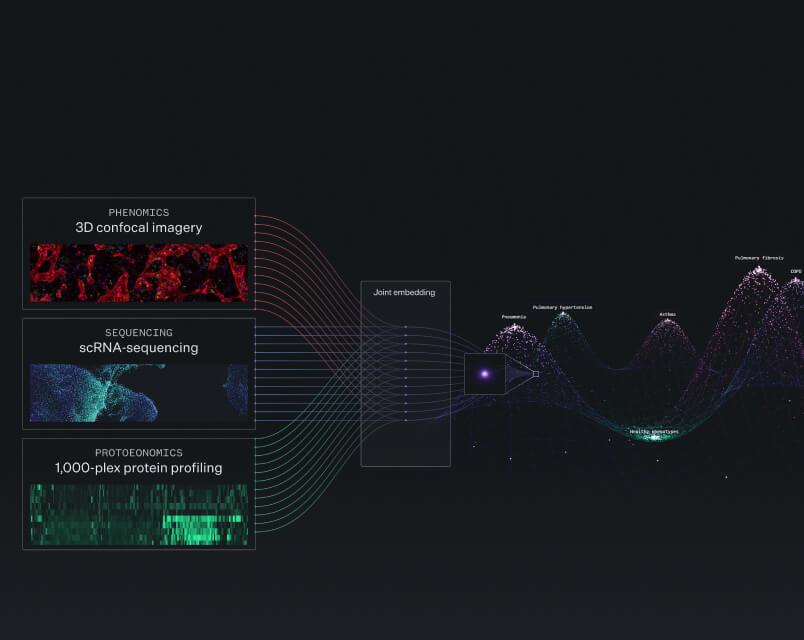Click the small square zoom marker
Image resolution: width=804 pixels, height=640 pixels.
(x=536, y=374)
